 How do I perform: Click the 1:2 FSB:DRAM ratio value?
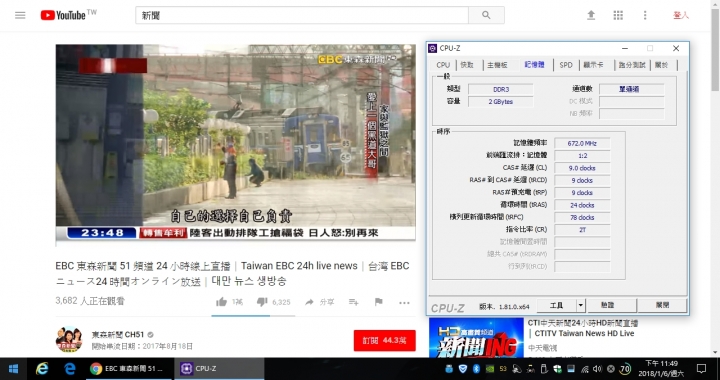pyautogui.click(x=582, y=156)
